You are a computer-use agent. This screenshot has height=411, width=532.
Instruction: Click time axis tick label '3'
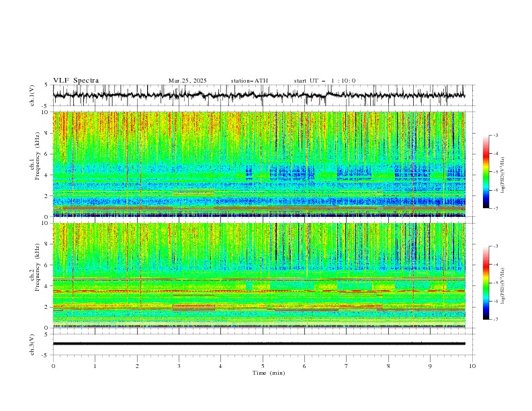pyautogui.click(x=179, y=366)
